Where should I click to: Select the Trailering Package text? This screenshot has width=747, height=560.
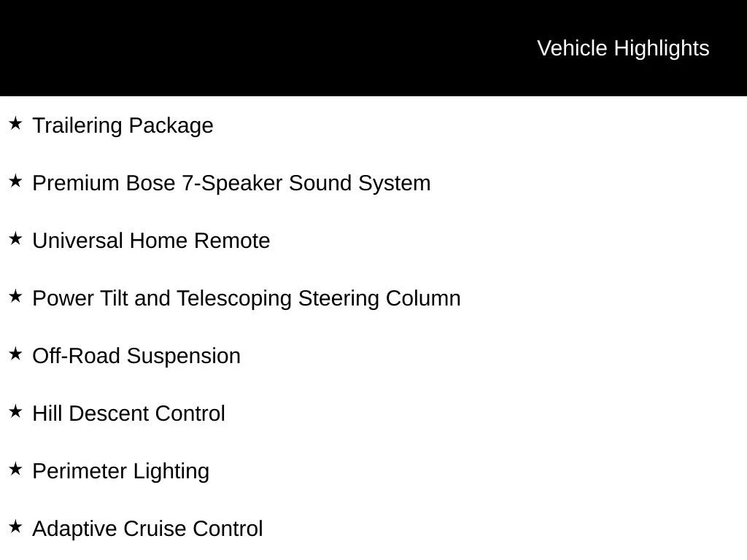click(x=123, y=126)
